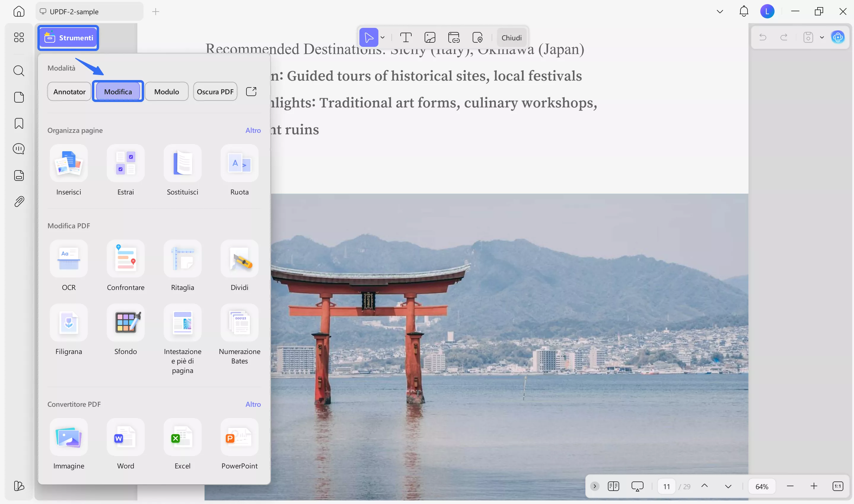Select the Image insertion tool
854x504 pixels.
(430, 37)
